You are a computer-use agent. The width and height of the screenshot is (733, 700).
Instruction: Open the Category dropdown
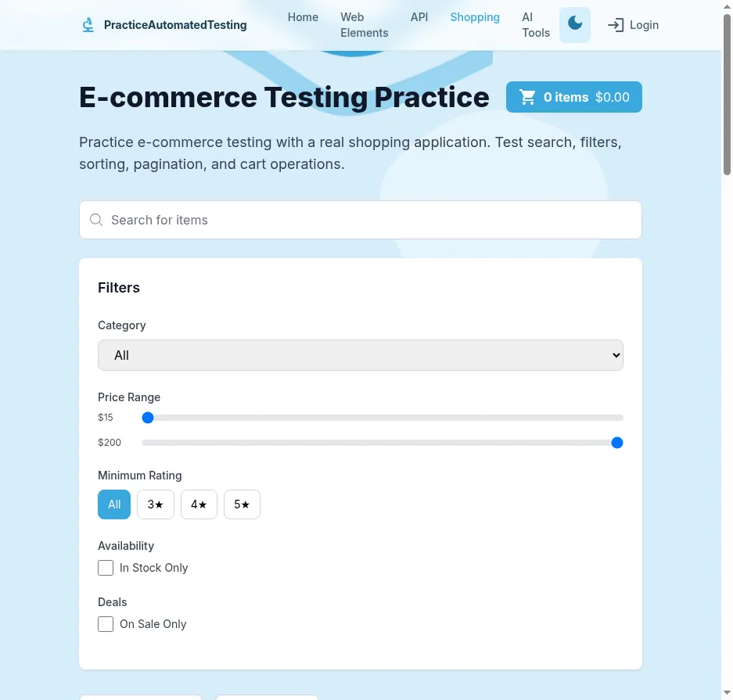[x=360, y=355]
